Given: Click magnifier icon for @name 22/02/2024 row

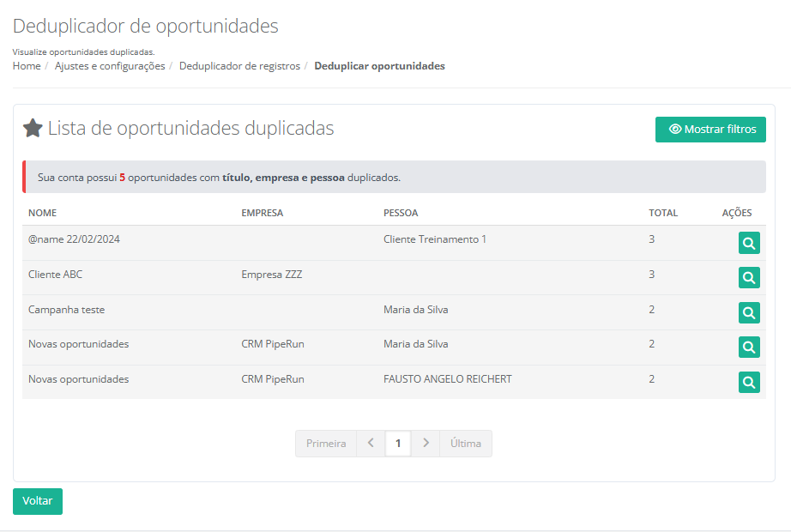Looking at the screenshot, I should (749, 244).
